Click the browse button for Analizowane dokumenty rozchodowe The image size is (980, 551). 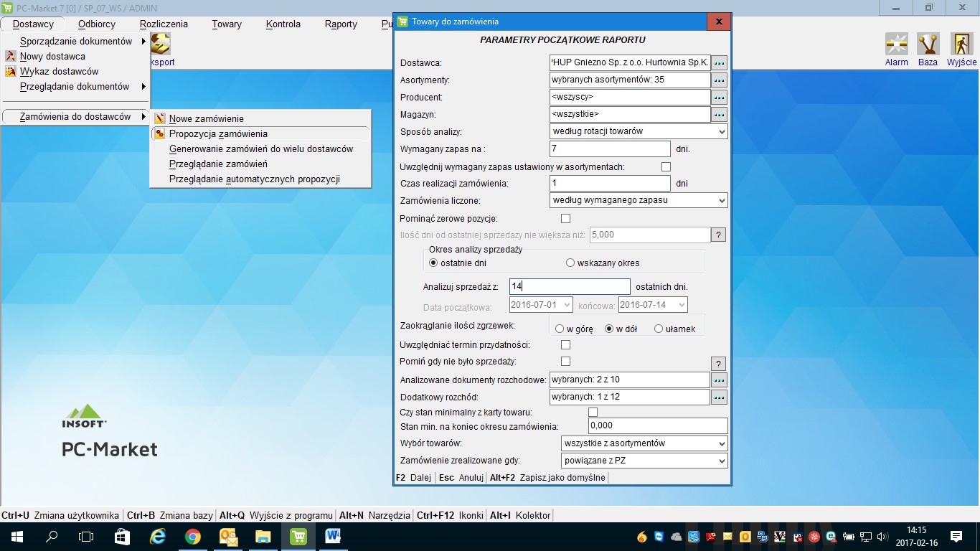coord(719,380)
